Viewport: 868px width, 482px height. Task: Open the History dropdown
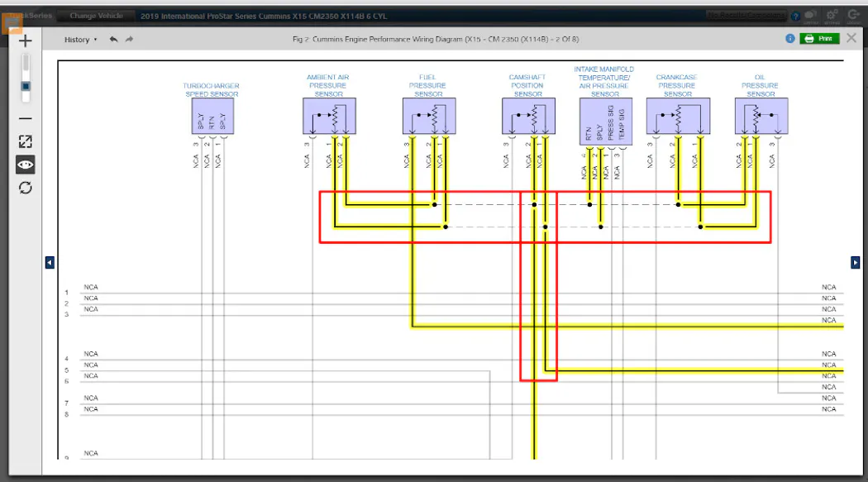tap(81, 40)
